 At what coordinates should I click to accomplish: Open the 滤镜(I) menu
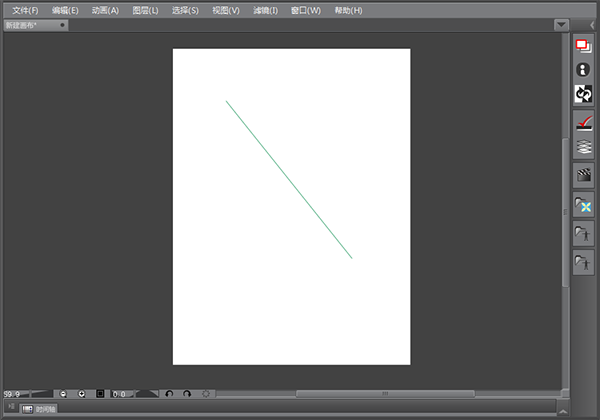coord(265,10)
